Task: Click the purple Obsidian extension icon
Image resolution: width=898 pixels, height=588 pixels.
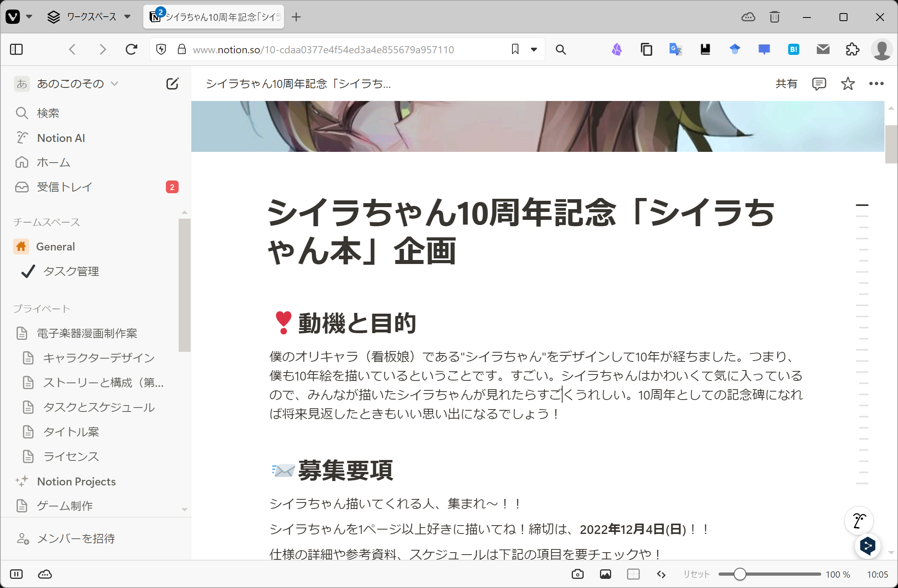Action: pos(617,49)
